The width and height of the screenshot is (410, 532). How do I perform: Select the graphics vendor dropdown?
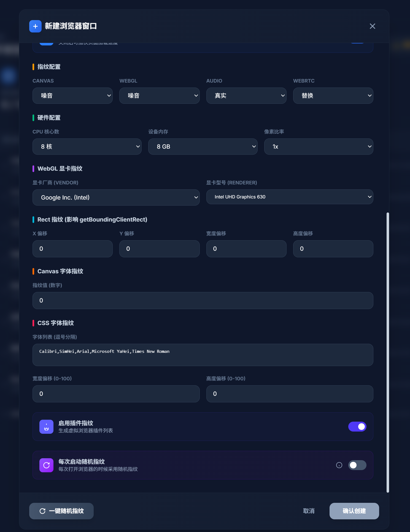click(116, 198)
